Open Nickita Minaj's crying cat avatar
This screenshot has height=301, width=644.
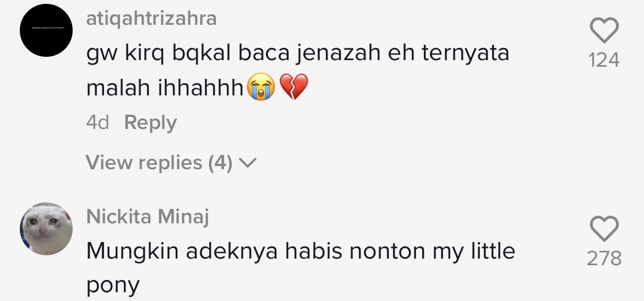coord(46,229)
